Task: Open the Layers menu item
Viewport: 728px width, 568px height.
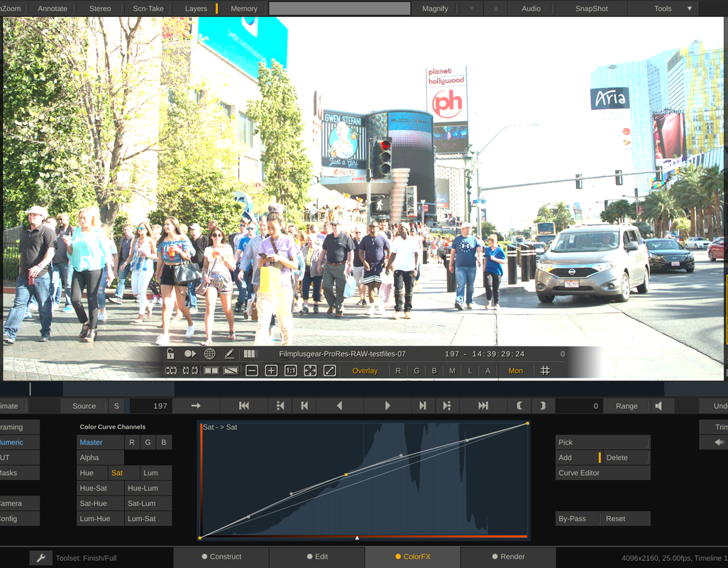Action: (196, 9)
